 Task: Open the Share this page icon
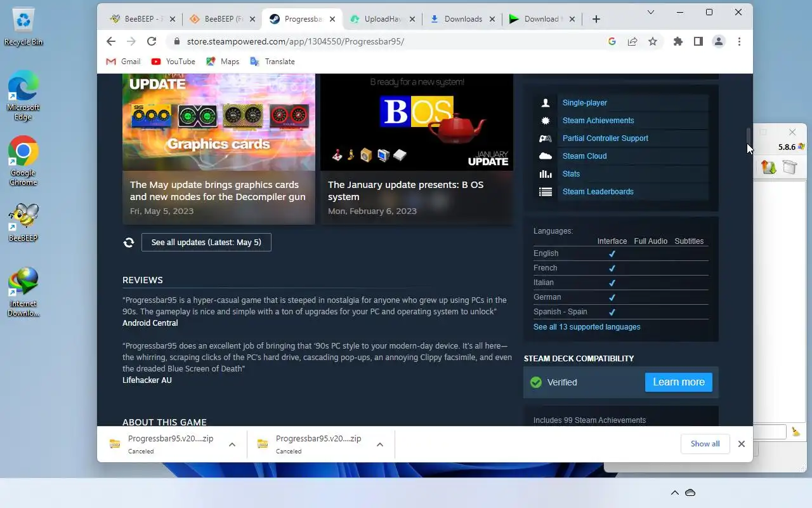(632, 41)
